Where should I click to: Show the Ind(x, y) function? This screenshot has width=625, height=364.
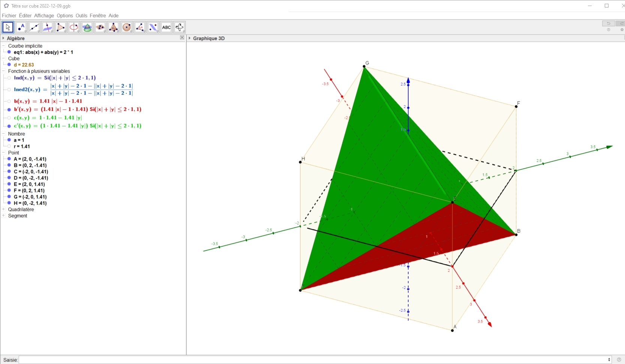(x=9, y=78)
